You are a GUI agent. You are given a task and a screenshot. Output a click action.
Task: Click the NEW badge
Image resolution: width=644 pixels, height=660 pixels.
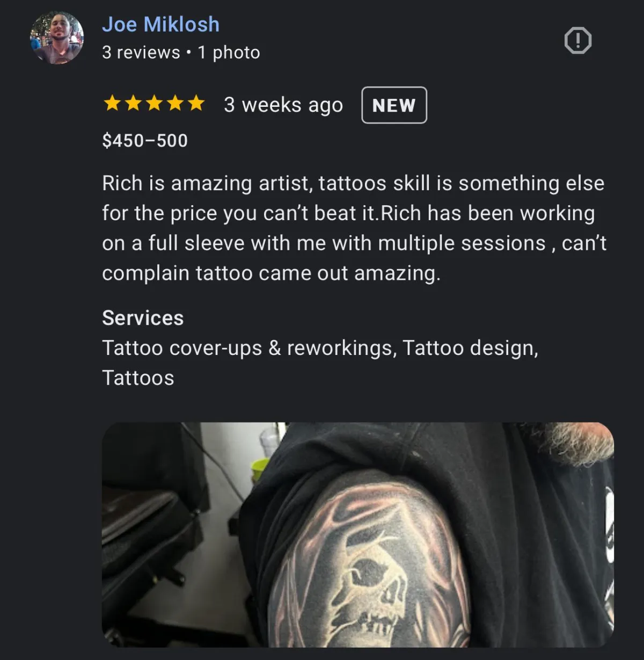click(x=394, y=105)
